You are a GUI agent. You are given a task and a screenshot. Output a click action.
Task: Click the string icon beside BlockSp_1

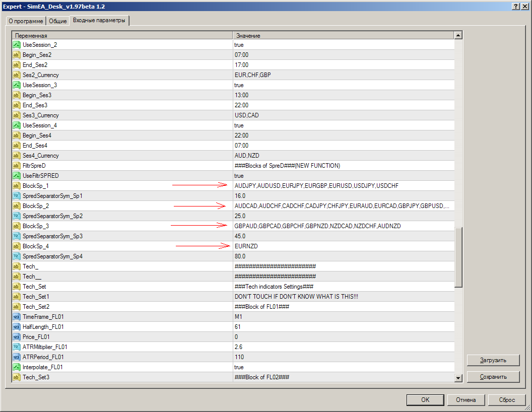[x=16, y=186]
